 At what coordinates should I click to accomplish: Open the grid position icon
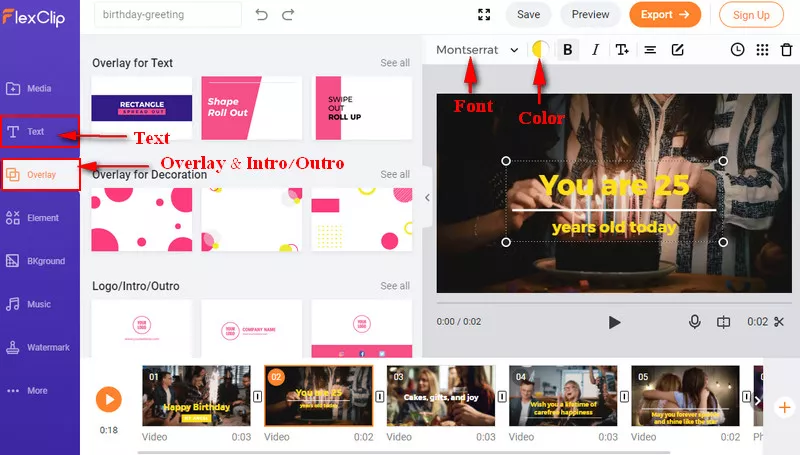pyautogui.click(x=762, y=49)
